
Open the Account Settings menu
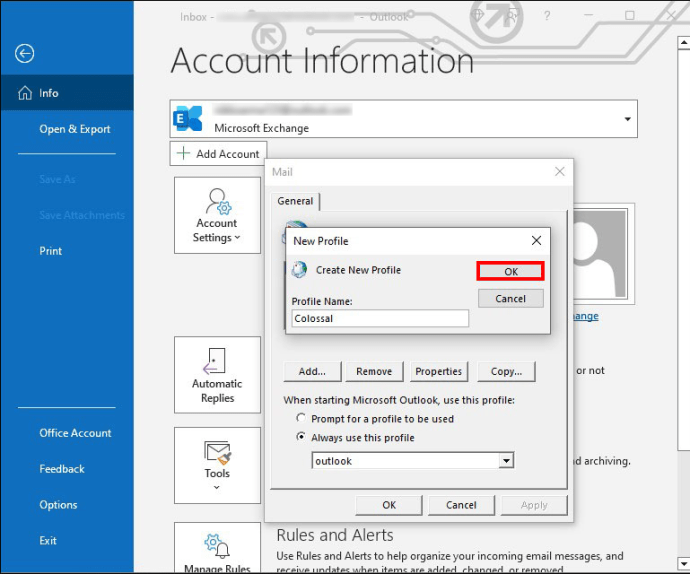click(217, 216)
